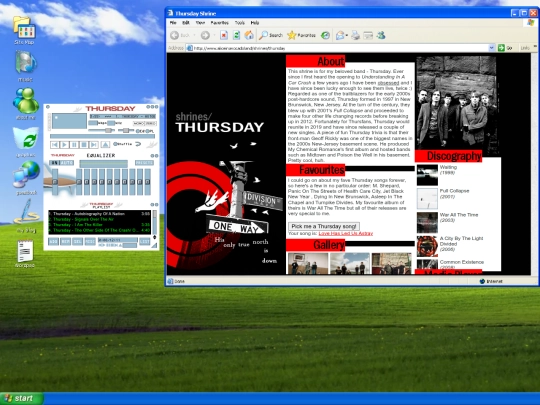Click the playlist ADD button

[x=53, y=241]
